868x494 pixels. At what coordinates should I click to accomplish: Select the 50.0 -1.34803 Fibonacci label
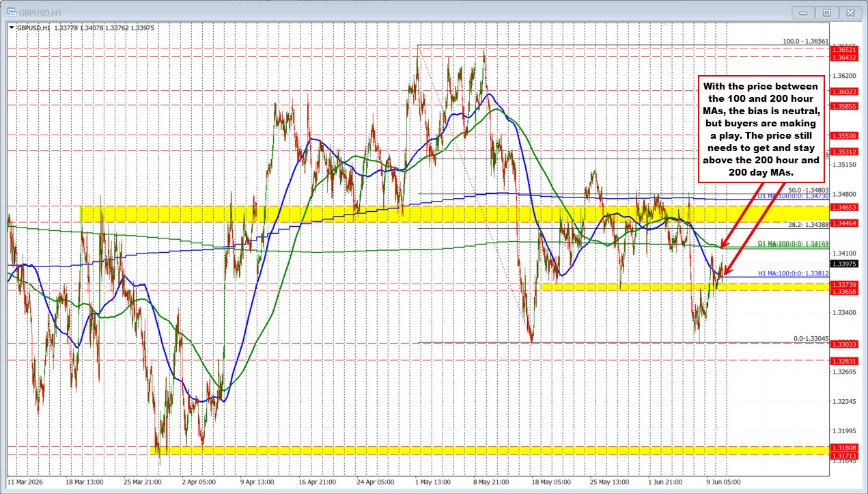click(x=808, y=190)
